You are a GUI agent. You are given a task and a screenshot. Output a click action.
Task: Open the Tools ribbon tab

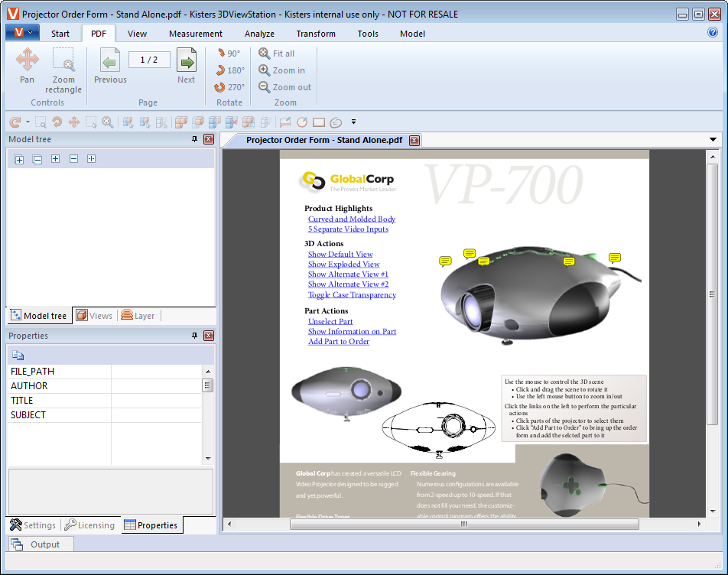coord(368,34)
